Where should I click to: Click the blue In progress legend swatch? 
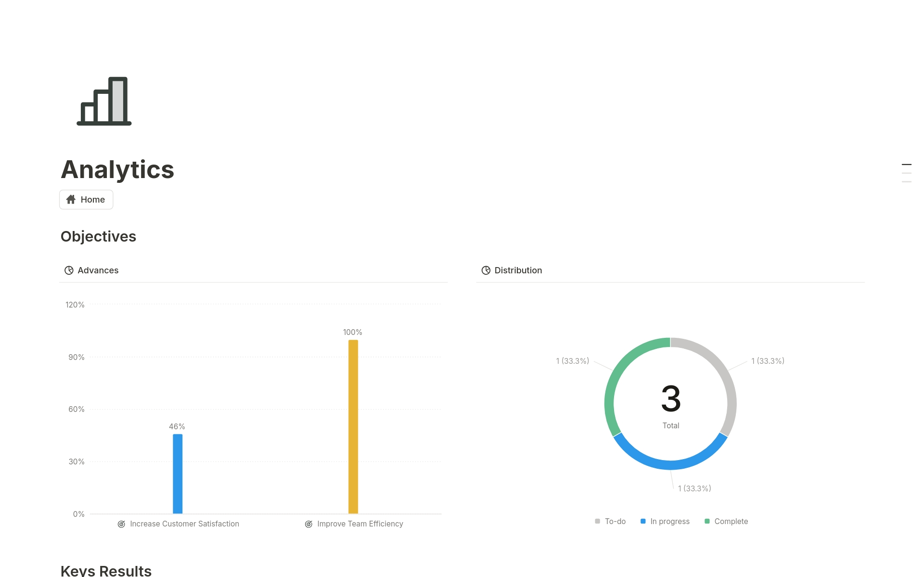643,522
